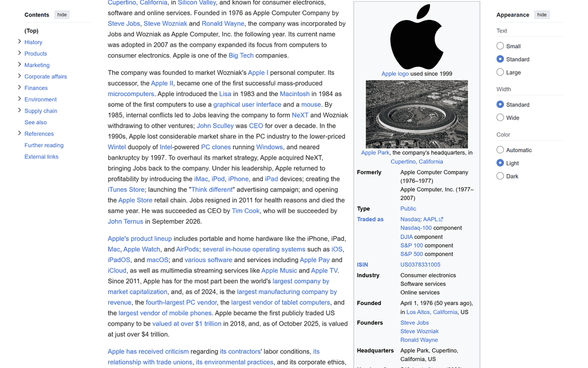The image size is (588, 368).
Task: Select Wide width radio button
Action: pyautogui.click(x=500, y=118)
